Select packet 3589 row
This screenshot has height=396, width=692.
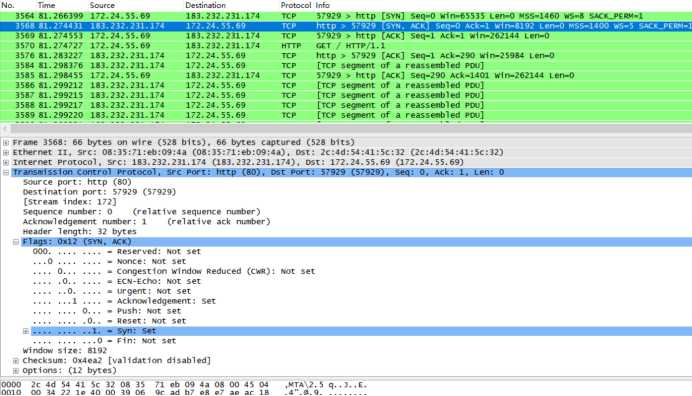(x=346, y=115)
